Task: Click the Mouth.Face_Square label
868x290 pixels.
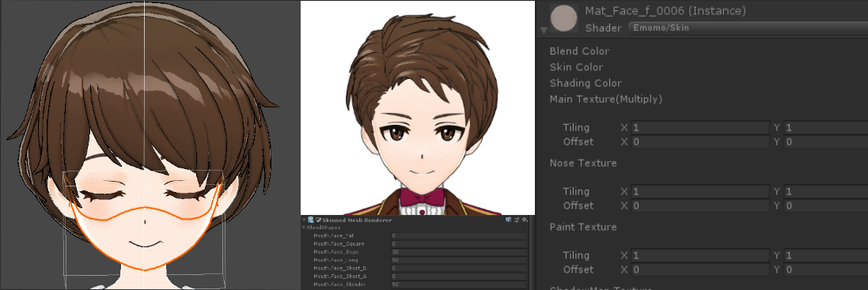Action: click(x=338, y=243)
